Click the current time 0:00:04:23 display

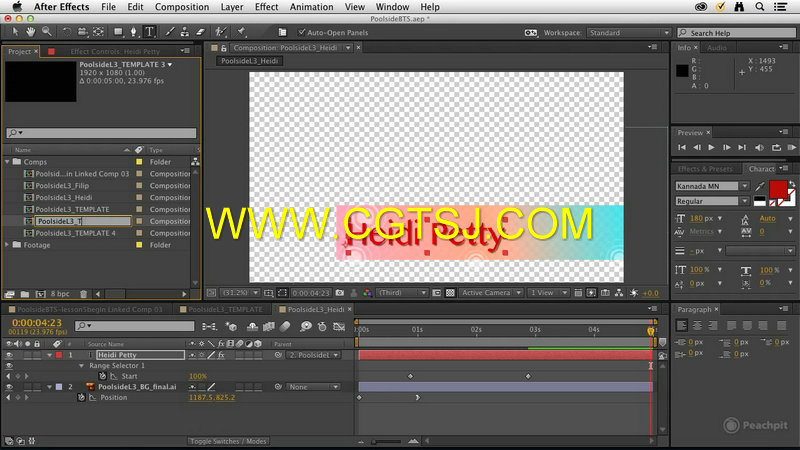pos(37,322)
